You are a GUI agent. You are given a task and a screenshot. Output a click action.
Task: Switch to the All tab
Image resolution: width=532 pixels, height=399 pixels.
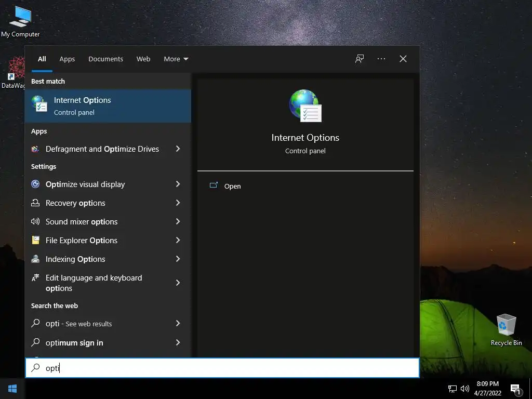42,59
